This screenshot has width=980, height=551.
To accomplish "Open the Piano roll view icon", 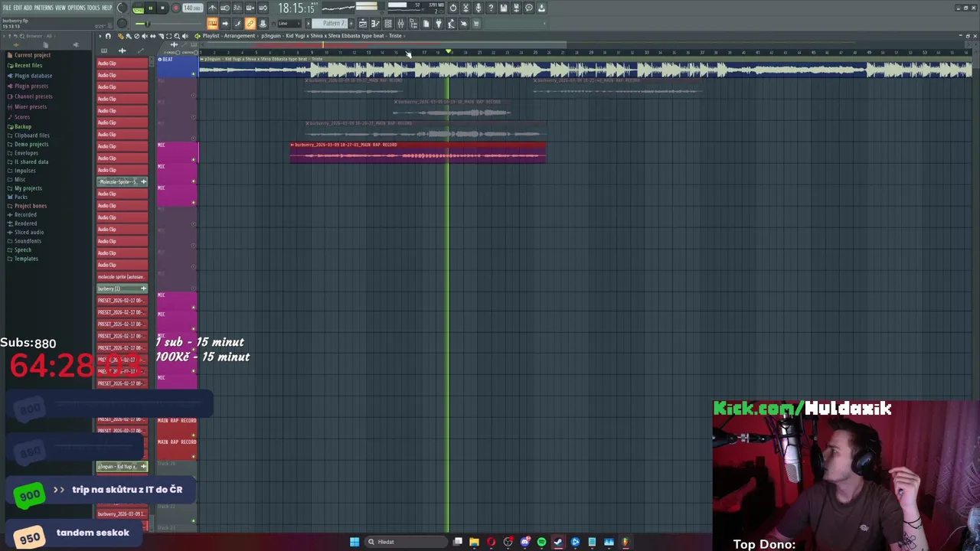I will (375, 24).
